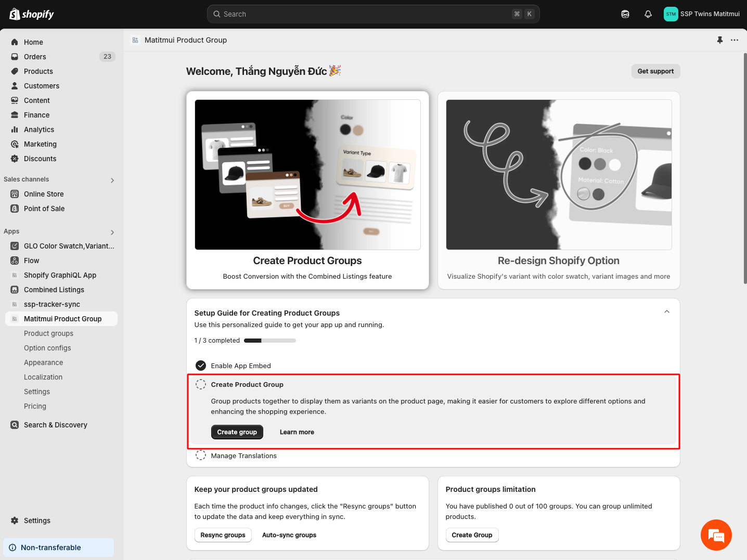Open the SSP Twins Matitmui account menu

702,14
